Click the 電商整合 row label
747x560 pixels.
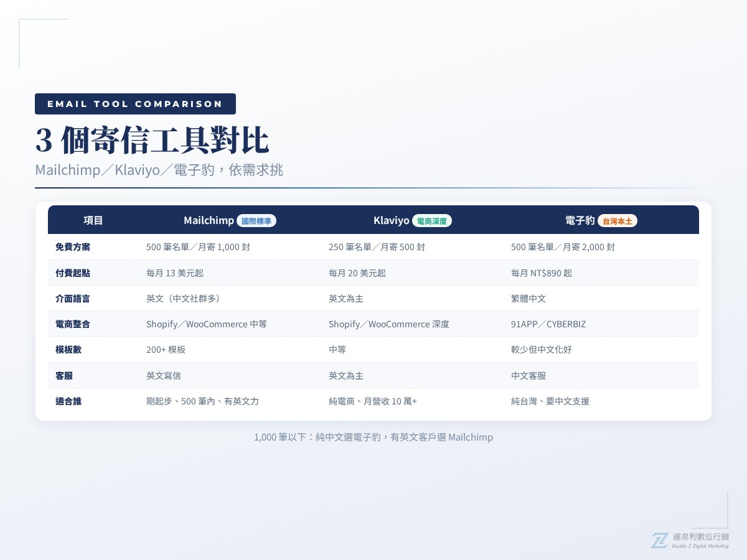click(x=73, y=324)
